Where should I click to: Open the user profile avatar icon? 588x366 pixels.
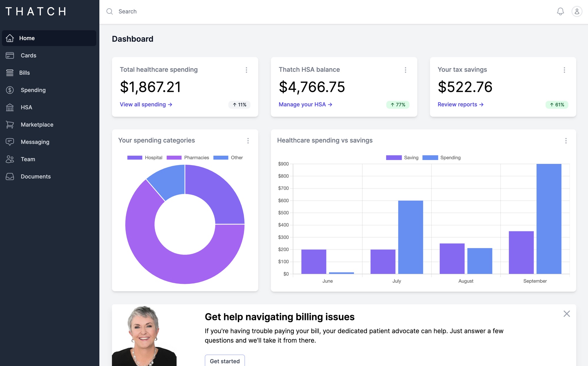pos(577,11)
